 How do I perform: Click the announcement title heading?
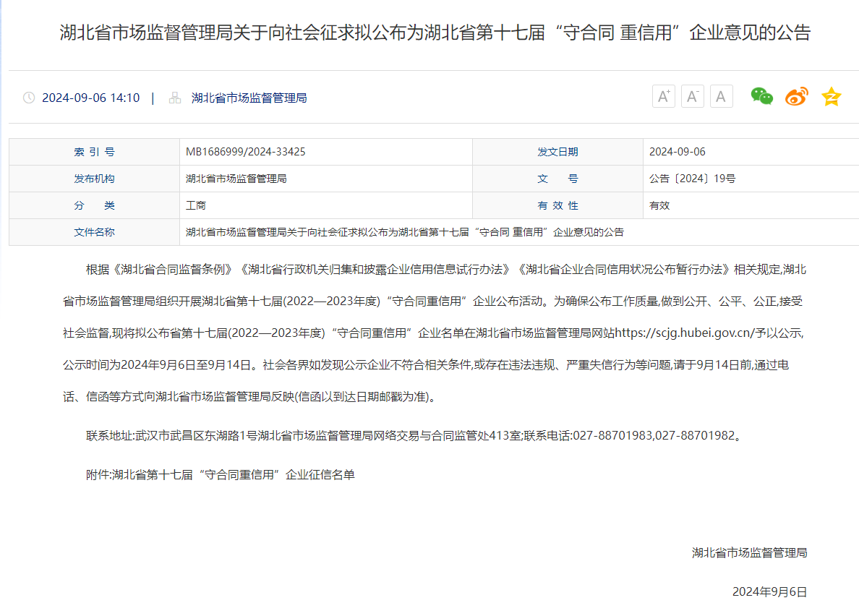pyautogui.click(x=435, y=33)
